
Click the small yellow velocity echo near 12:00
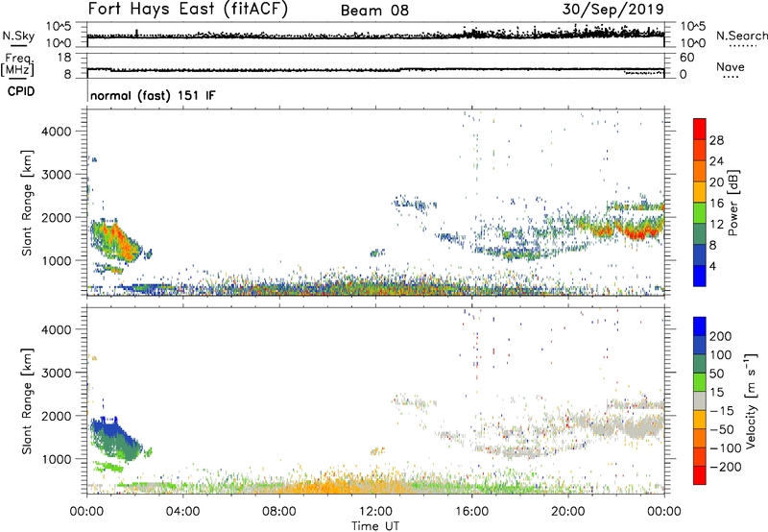coord(377,450)
